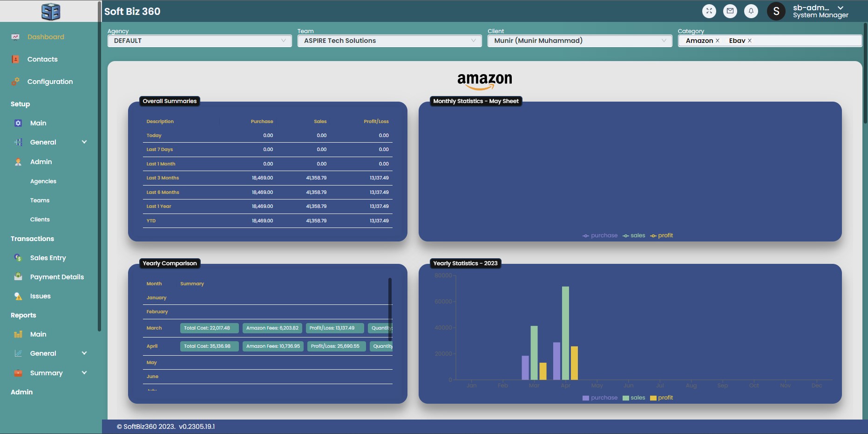Image resolution: width=868 pixels, height=434 pixels.
Task: Click the Configuration gears icon
Action: pos(15,82)
